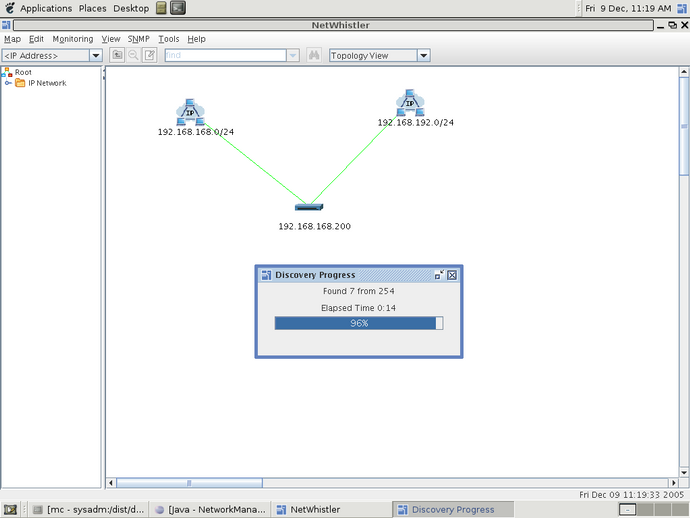Click the 192.168.192.0/24 network cloud icon

click(410, 103)
